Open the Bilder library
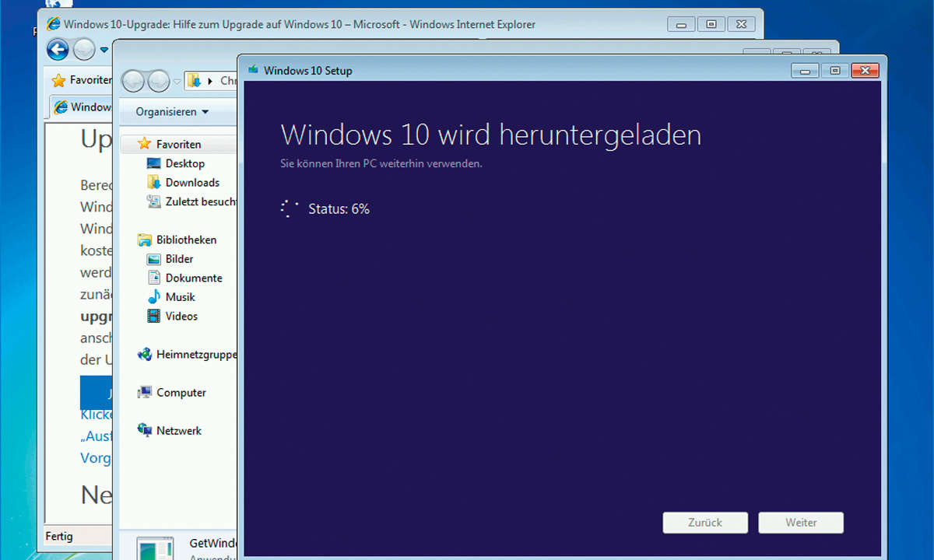 [179, 259]
